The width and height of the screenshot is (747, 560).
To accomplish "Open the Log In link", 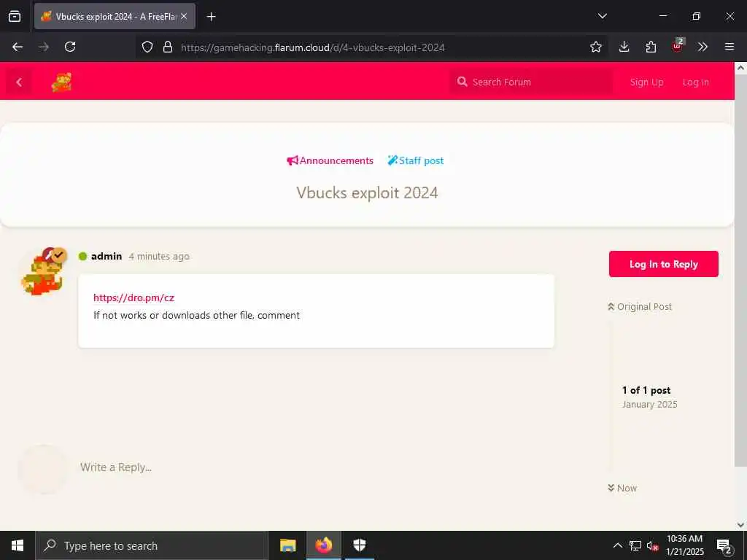I will 695,82.
